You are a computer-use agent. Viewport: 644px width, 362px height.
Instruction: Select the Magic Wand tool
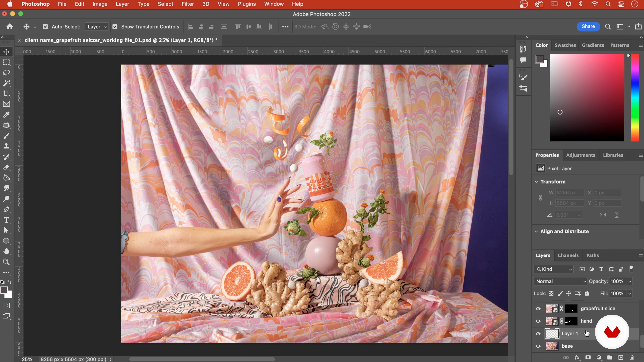click(7, 83)
